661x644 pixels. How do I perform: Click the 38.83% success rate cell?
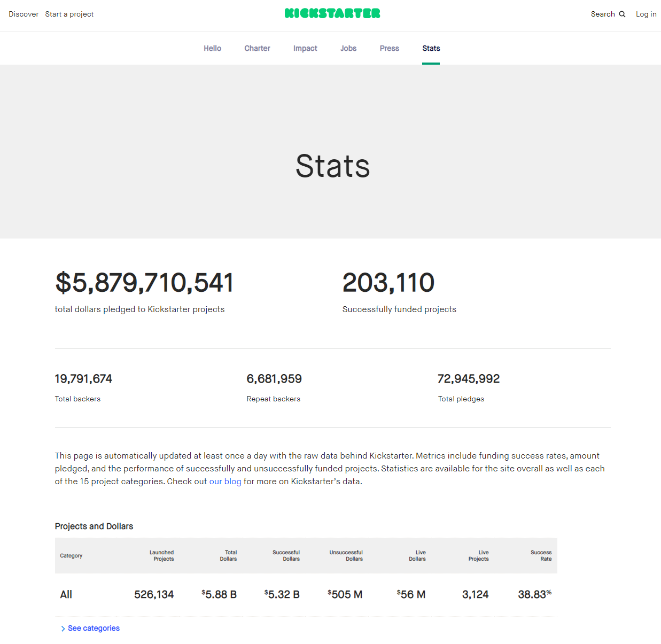click(x=535, y=595)
